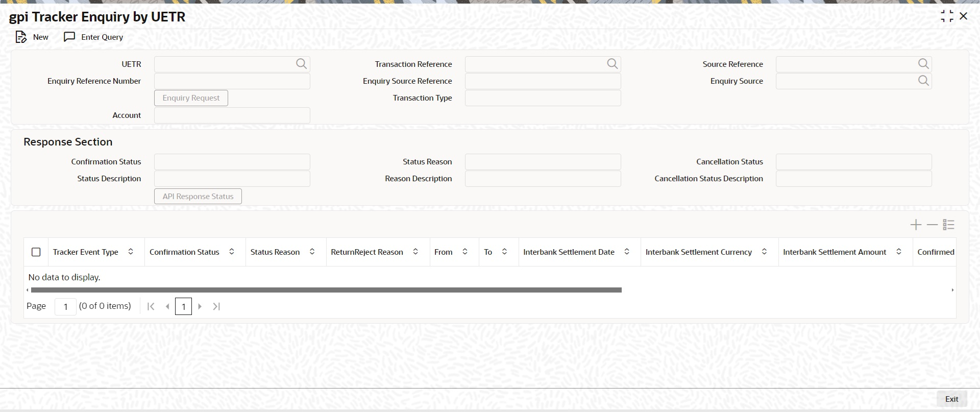This screenshot has width=980, height=412.
Task: Sort by Interbank Settlement Currency column
Action: point(764,252)
